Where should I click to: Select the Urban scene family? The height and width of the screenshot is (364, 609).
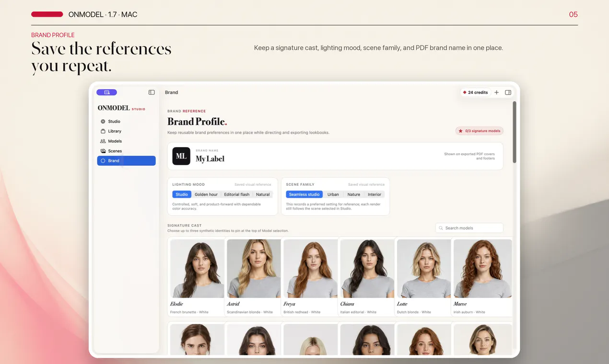(333, 194)
